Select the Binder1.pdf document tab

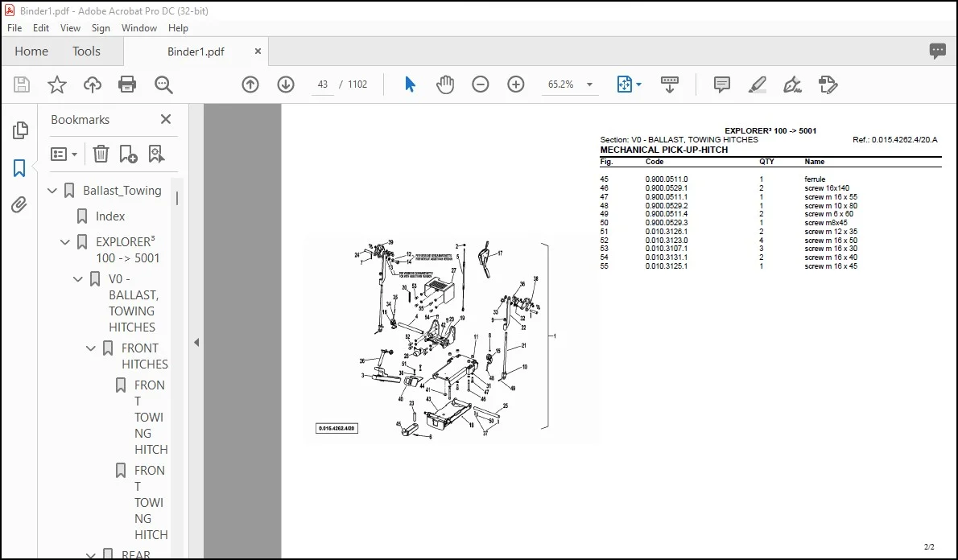[196, 52]
